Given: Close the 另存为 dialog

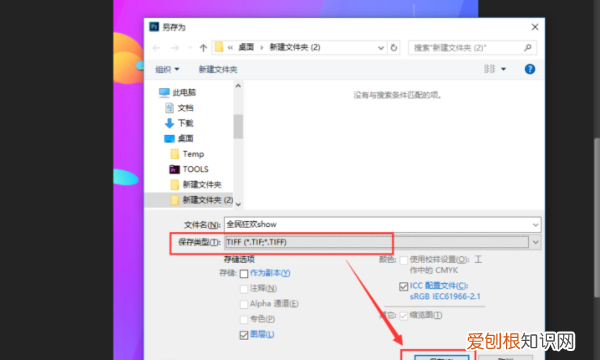Looking at the screenshot, I should (535, 27).
